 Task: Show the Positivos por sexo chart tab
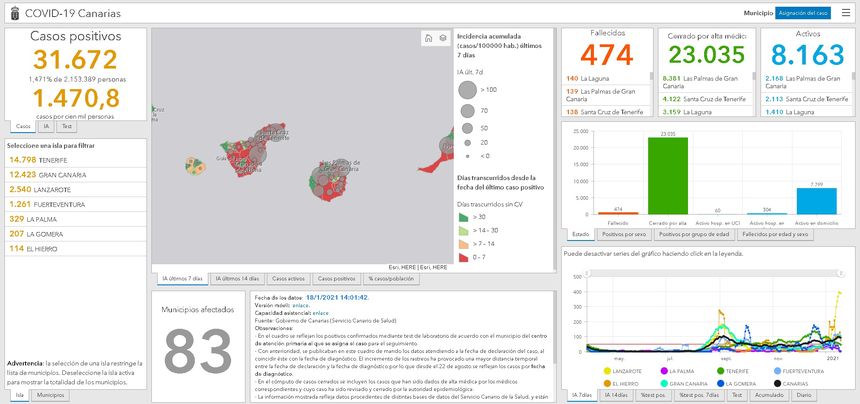coord(622,234)
